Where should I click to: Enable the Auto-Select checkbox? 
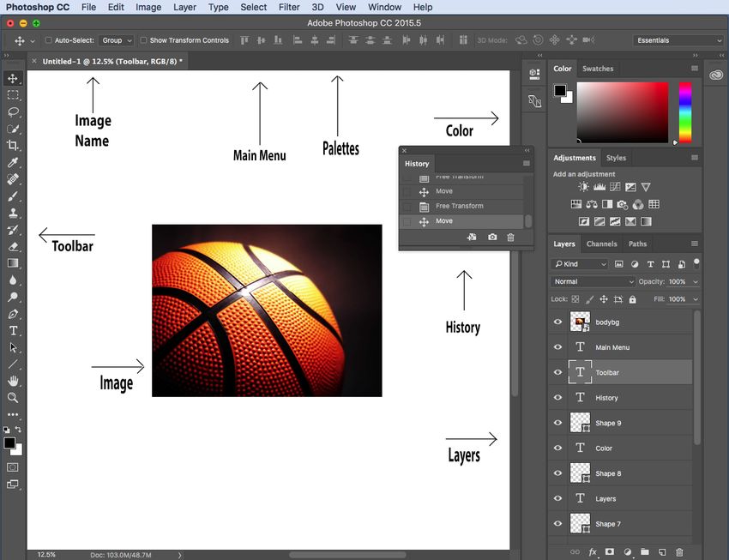click(x=48, y=40)
